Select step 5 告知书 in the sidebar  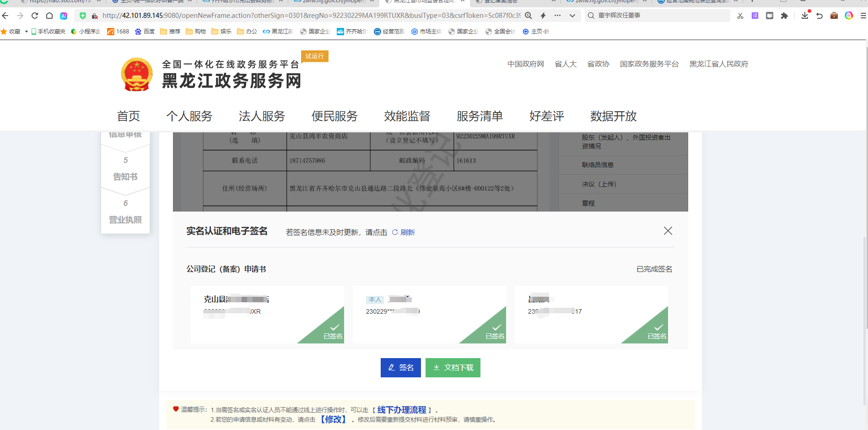coord(125,169)
